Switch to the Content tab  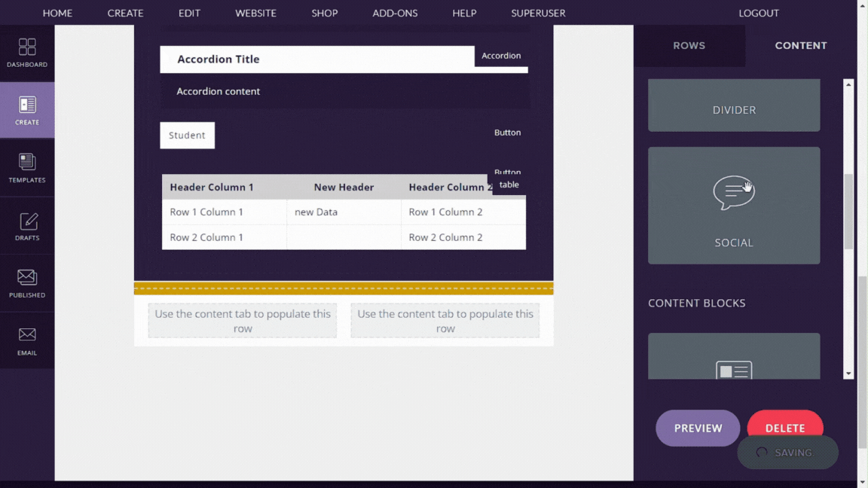coord(800,45)
